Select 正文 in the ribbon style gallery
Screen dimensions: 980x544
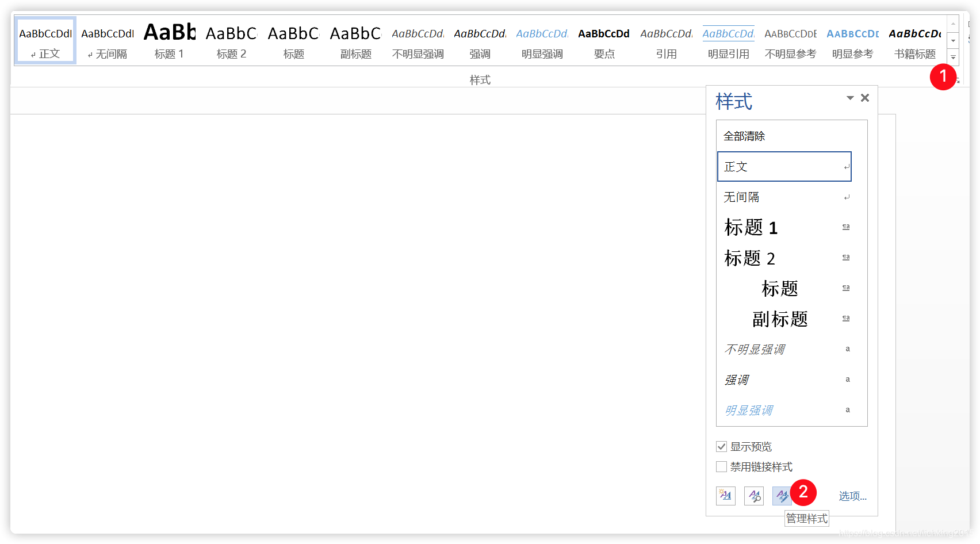[x=45, y=41]
